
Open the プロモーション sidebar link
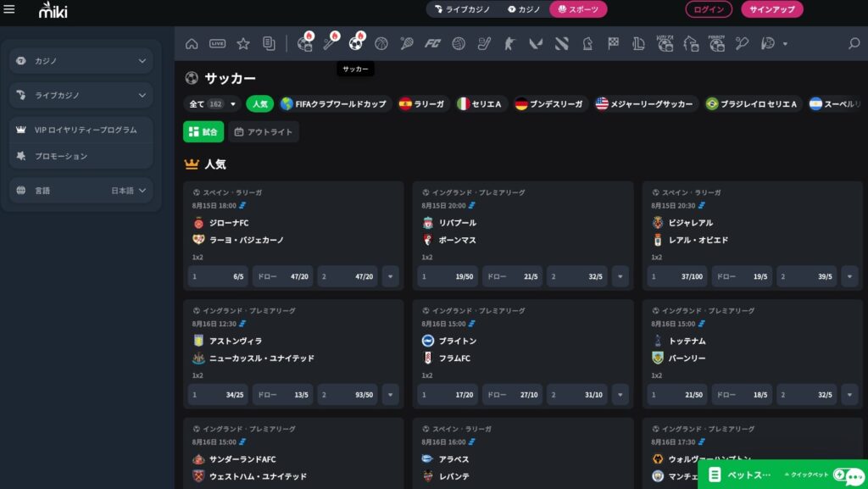tap(81, 157)
